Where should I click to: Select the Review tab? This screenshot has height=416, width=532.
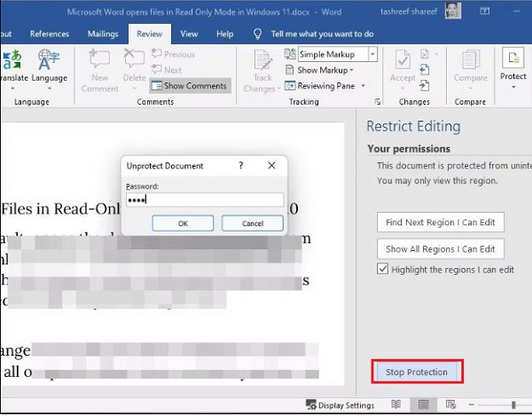(150, 34)
